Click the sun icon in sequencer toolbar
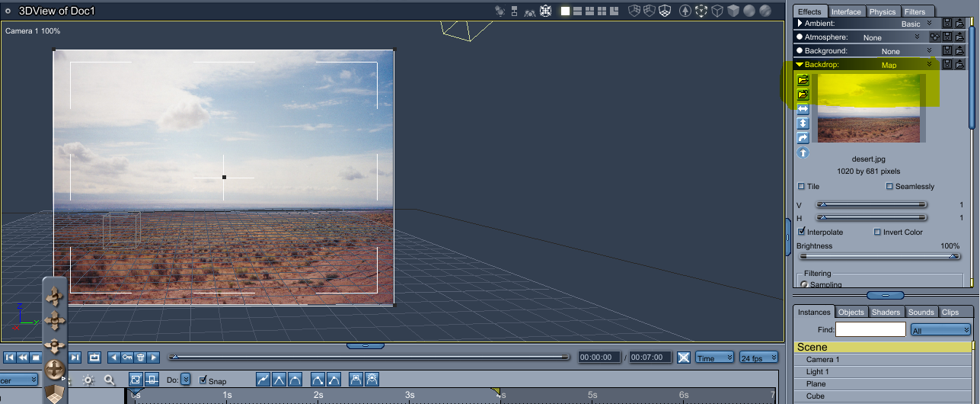 [x=88, y=380]
